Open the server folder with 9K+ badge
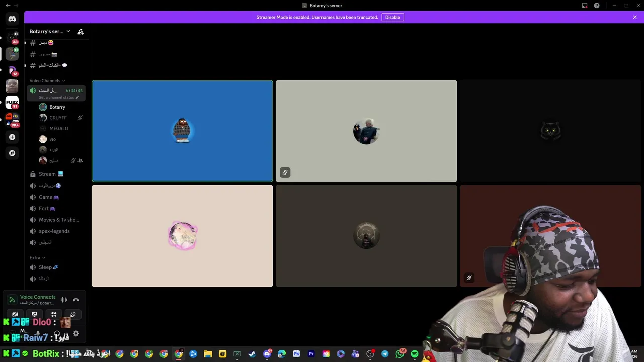This screenshot has width=644, height=362. [x=12, y=119]
